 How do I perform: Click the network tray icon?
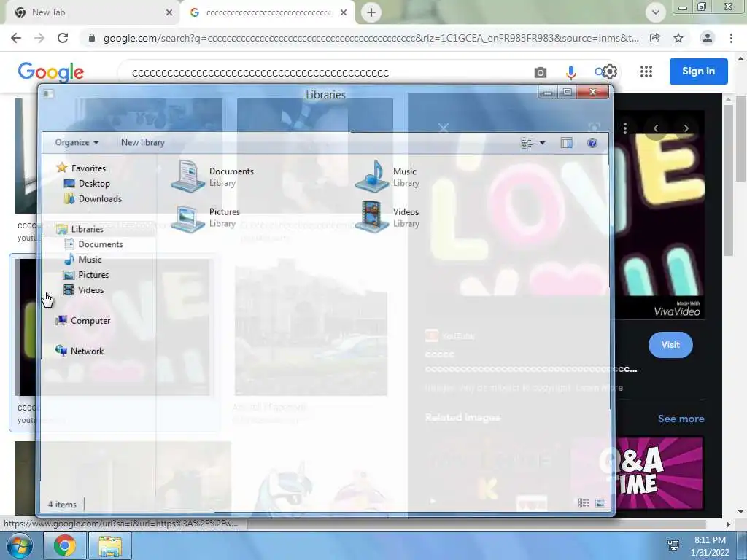click(673, 545)
